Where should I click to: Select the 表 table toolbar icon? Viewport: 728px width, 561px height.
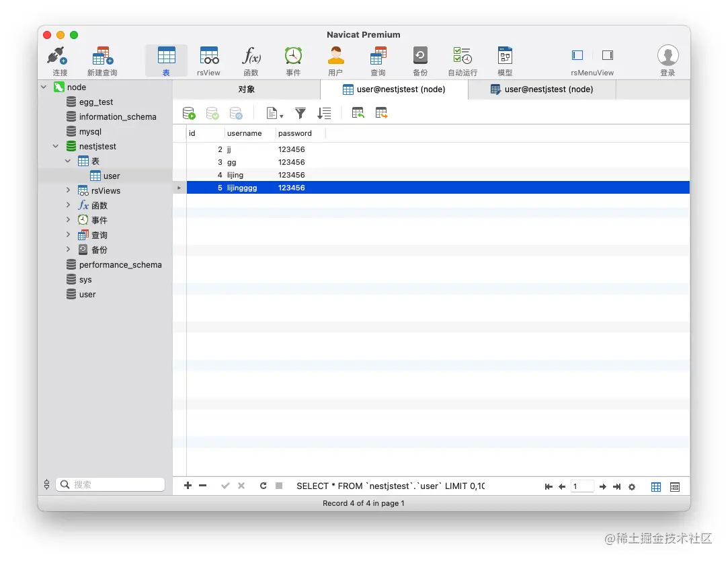tap(166, 61)
